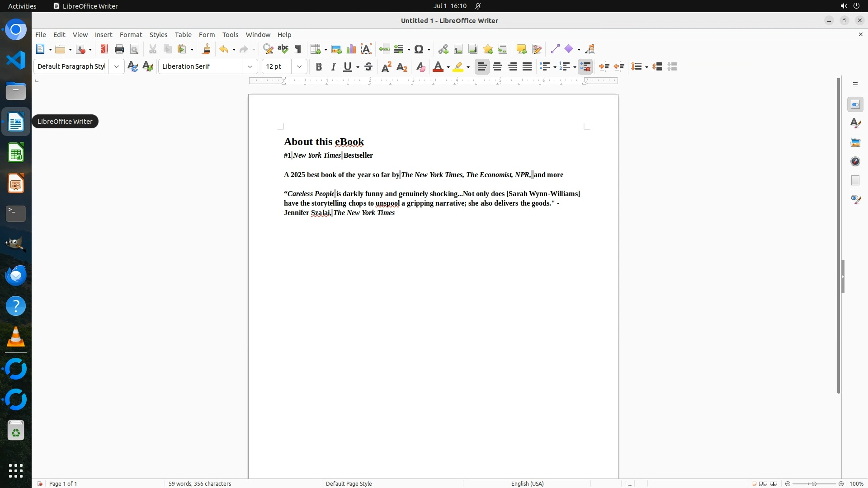
Task: Open Find & Replace from the toolbar
Action: pos(268,49)
